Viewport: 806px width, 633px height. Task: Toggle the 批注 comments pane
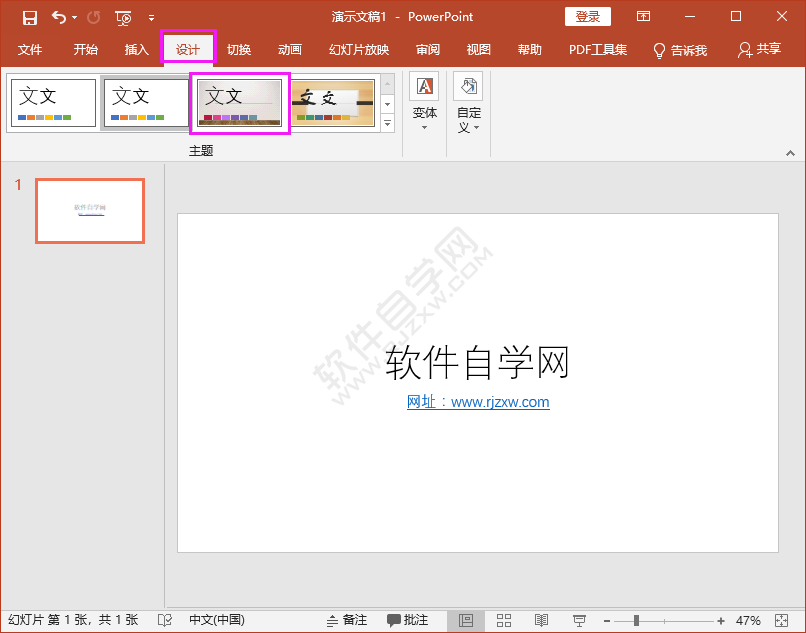click(408, 620)
